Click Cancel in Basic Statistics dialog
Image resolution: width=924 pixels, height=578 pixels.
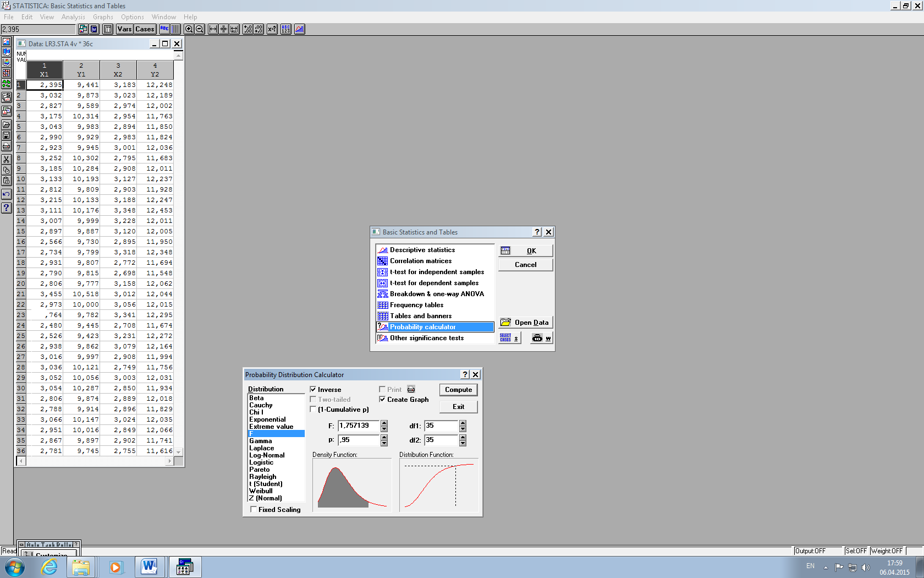click(x=525, y=265)
